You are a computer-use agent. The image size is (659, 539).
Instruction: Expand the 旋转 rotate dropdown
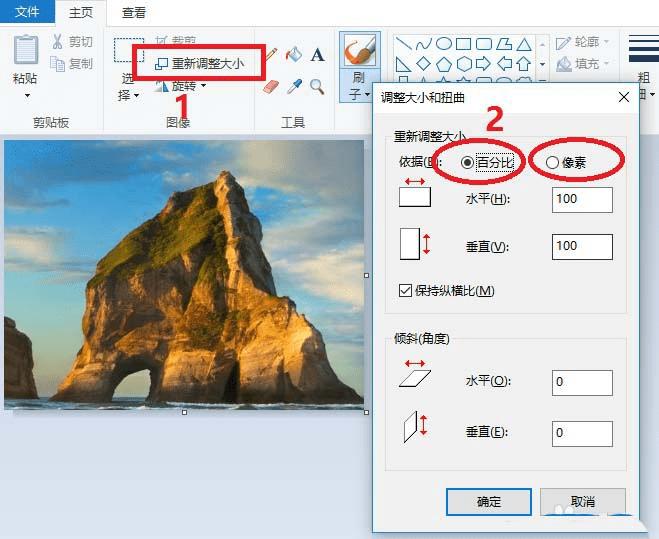(x=203, y=86)
